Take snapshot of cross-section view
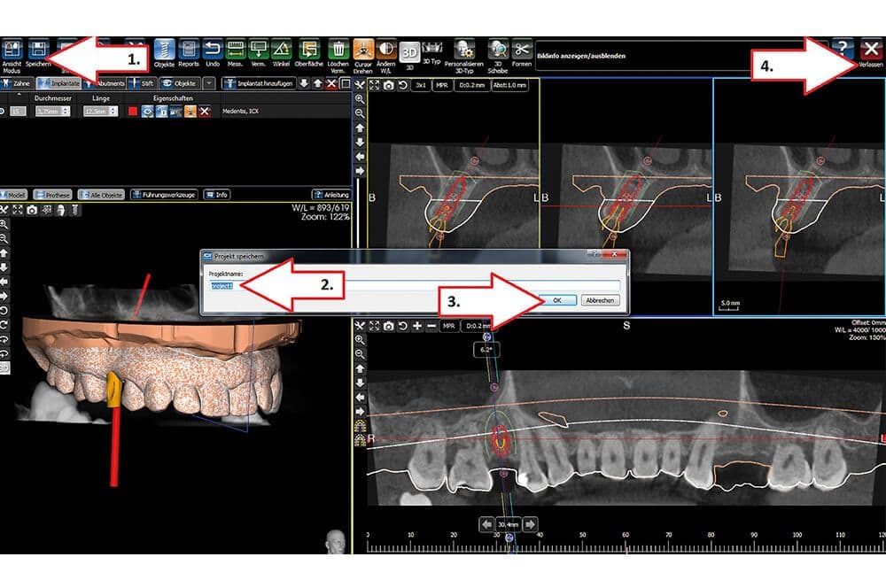Viewport: 886px width, 588px height. [x=389, y=85]
